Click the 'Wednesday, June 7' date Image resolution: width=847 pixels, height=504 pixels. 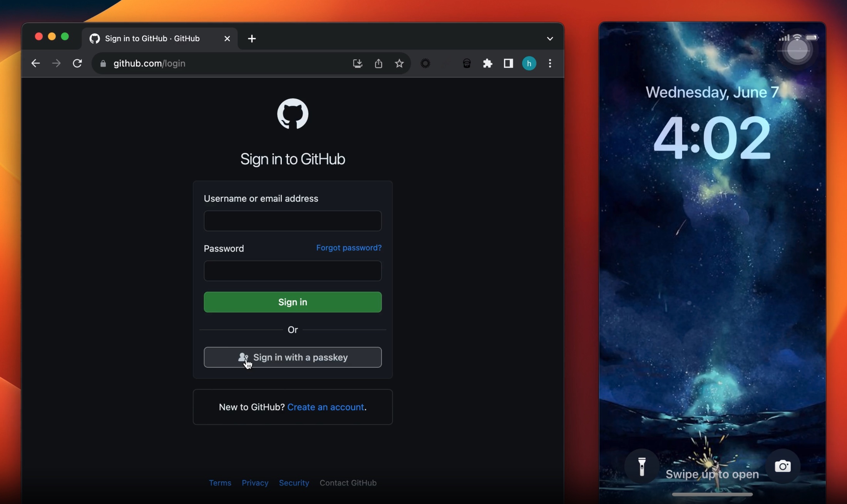coord(712,92)
